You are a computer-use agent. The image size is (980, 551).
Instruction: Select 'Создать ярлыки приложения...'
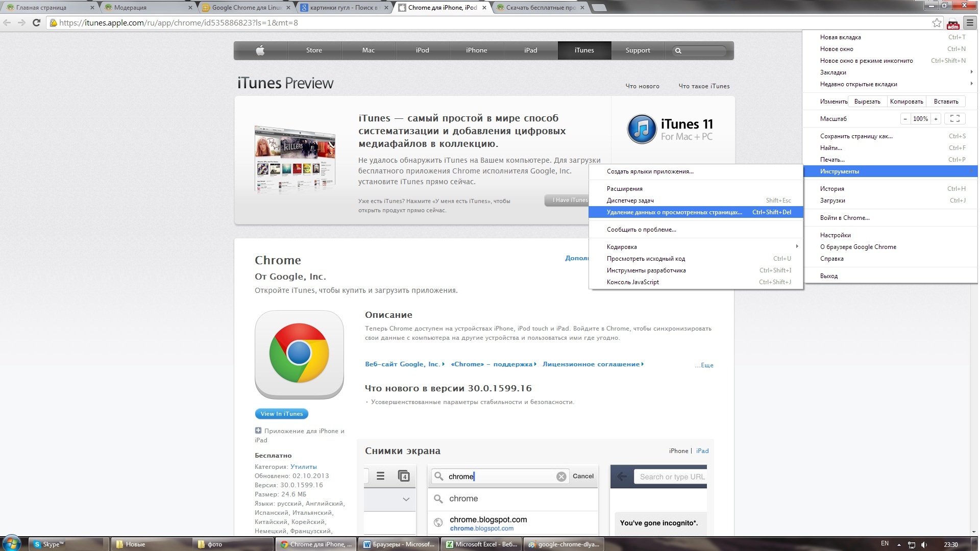(x=696, y=171)
